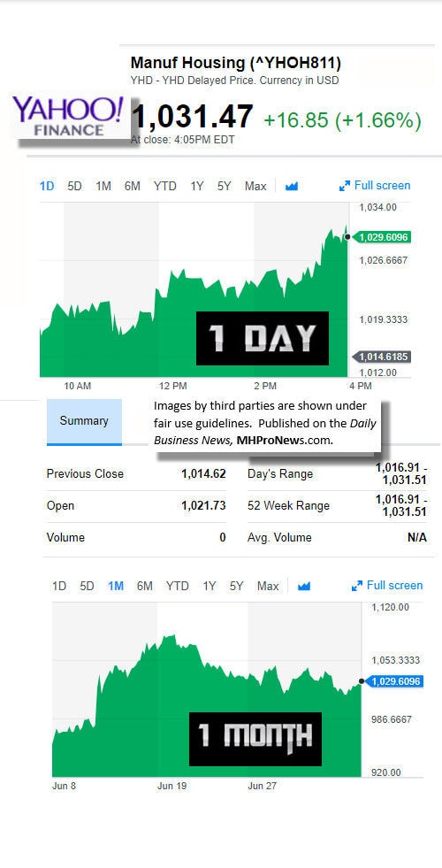Click the gray 1,014.6185 previous close marker
Screen dimensions: 442x868
(382, 357)
